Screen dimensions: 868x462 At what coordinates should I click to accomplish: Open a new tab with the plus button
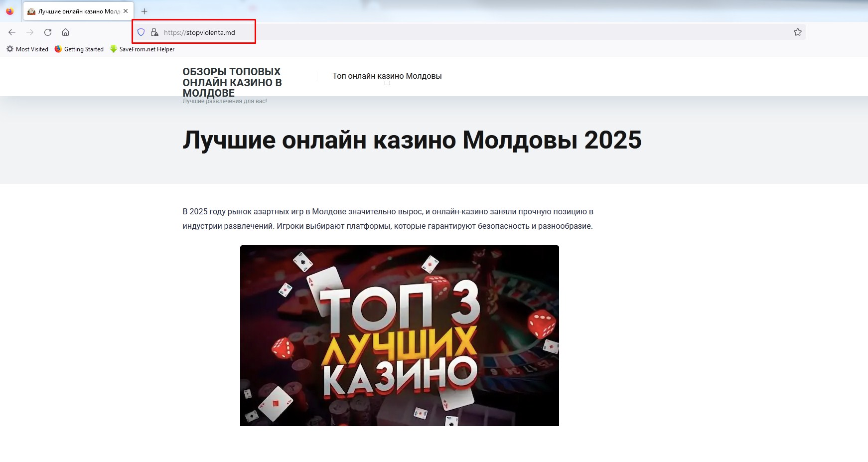(x=145, y=11)
